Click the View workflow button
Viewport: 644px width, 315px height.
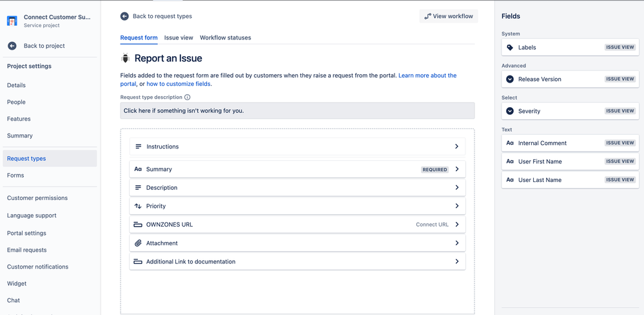coord(449,16)
